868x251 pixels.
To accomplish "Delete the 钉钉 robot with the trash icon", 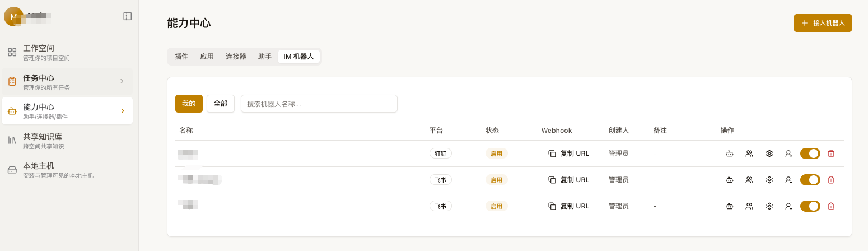I will pyautogui.click(x=831, y=154).
